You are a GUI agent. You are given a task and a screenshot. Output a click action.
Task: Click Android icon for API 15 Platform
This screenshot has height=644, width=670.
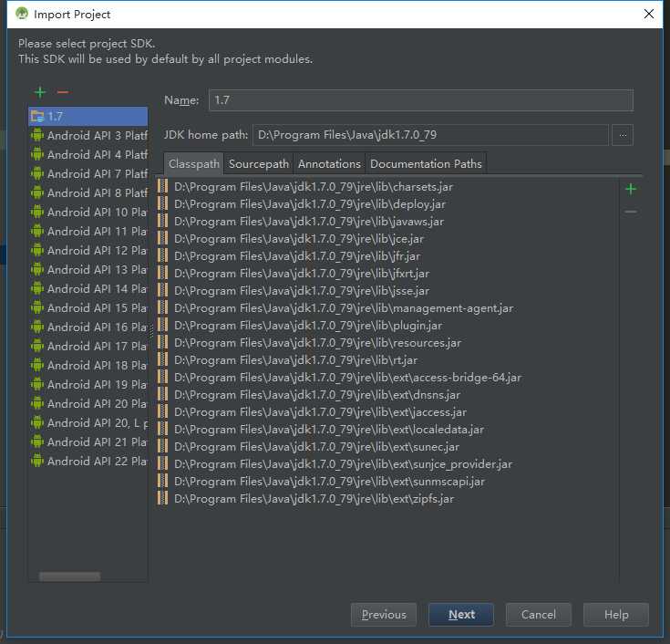[37, 308]
